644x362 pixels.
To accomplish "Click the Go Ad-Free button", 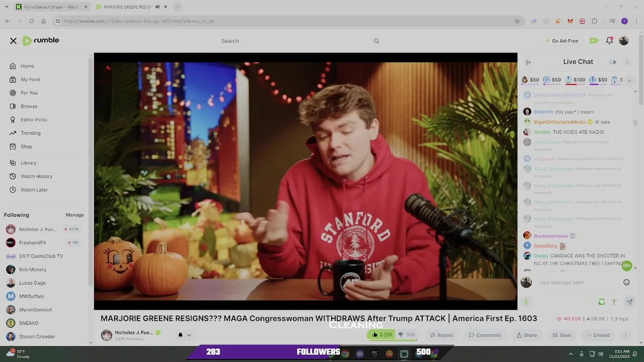I will (561, 41).
